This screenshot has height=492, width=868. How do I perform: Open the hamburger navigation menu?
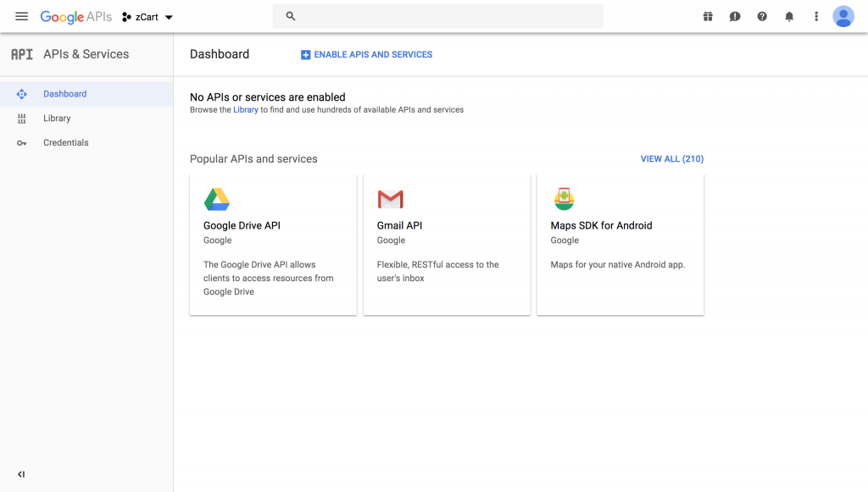pyautogui.click(x=22, y=17)
